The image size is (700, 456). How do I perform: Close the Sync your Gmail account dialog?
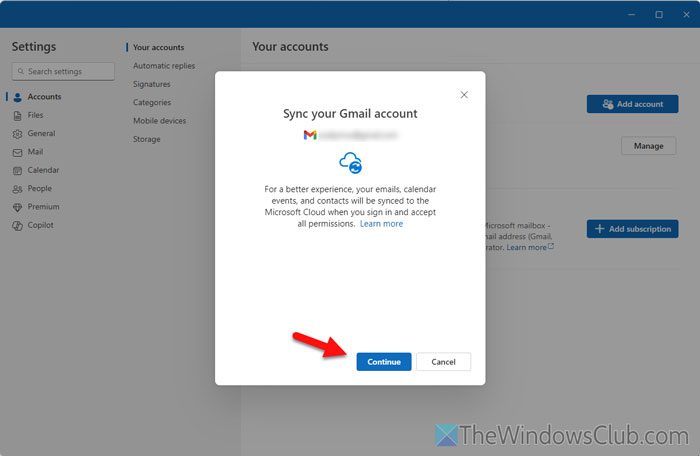coord(464,95)
